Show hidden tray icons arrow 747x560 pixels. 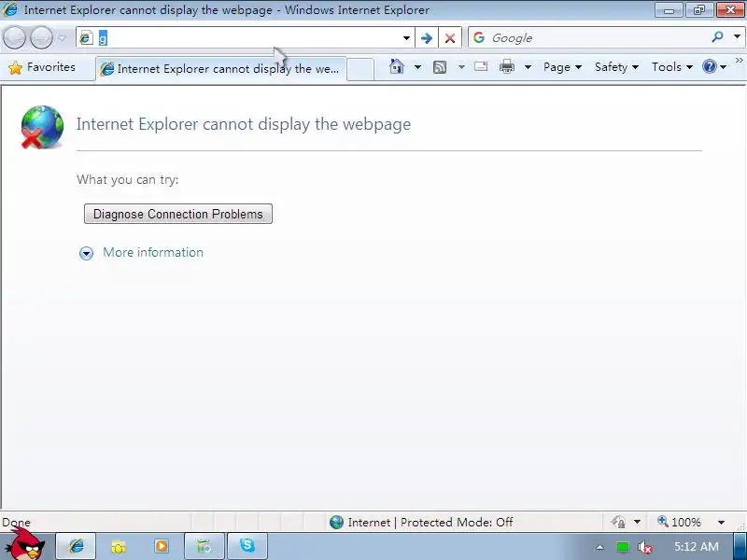tap(599, 547)
